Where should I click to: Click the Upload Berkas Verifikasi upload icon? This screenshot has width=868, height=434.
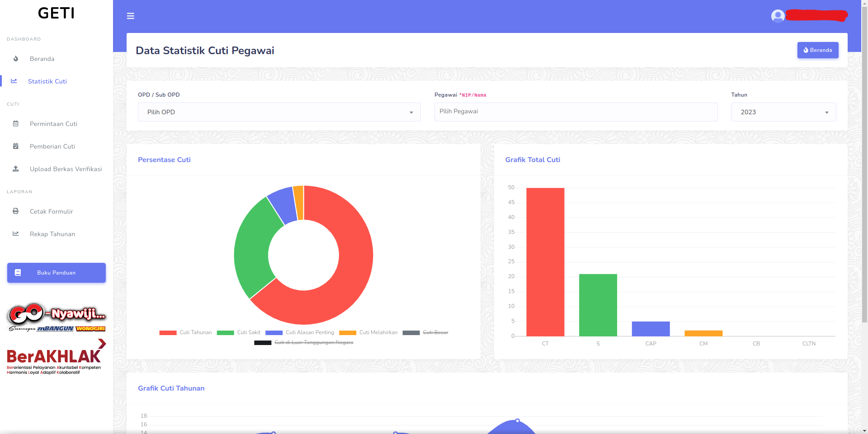(16, 169)
